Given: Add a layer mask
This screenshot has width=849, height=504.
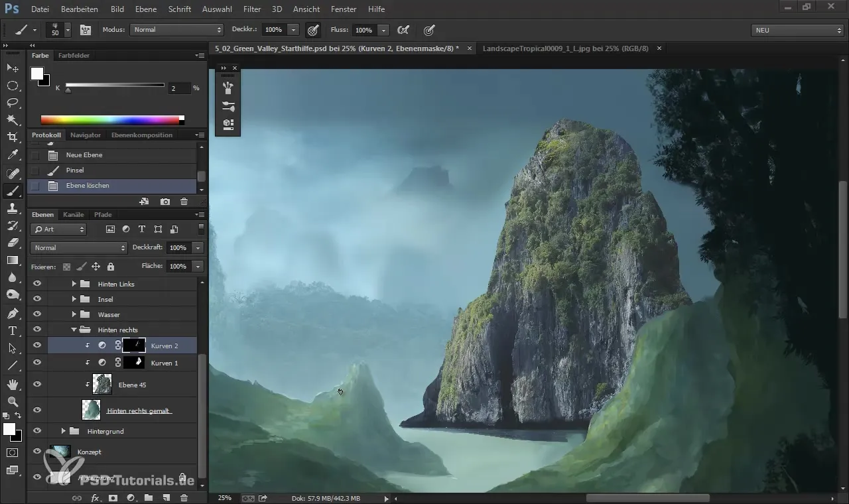Looking at the screenshot, I should click(x=113, y=497).
